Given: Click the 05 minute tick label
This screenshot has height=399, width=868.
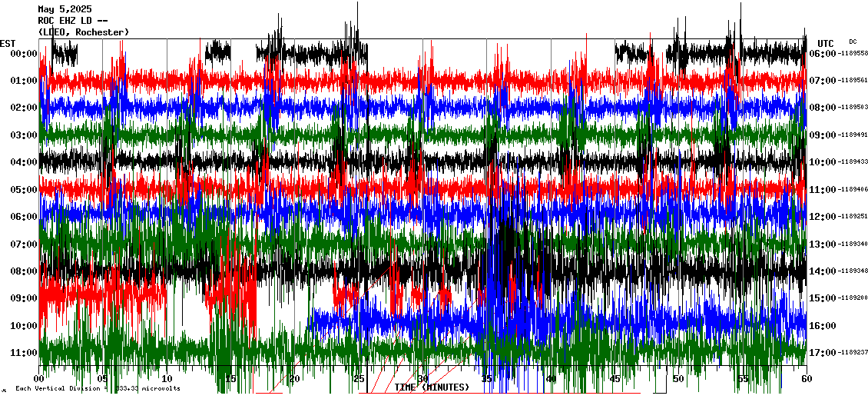Looking at the screenshot, I should pos(103,378).
